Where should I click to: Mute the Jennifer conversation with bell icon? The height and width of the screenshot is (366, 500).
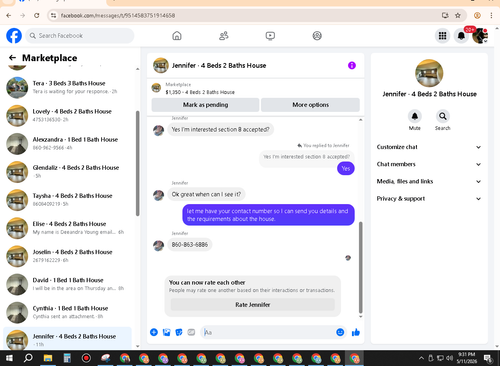coord(415,116)
